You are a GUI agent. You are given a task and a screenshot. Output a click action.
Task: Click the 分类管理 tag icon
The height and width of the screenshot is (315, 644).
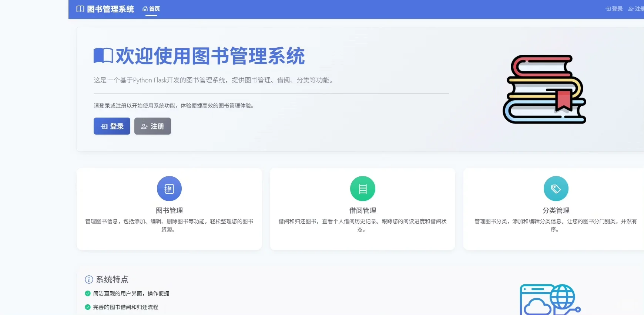click(556, 189)
